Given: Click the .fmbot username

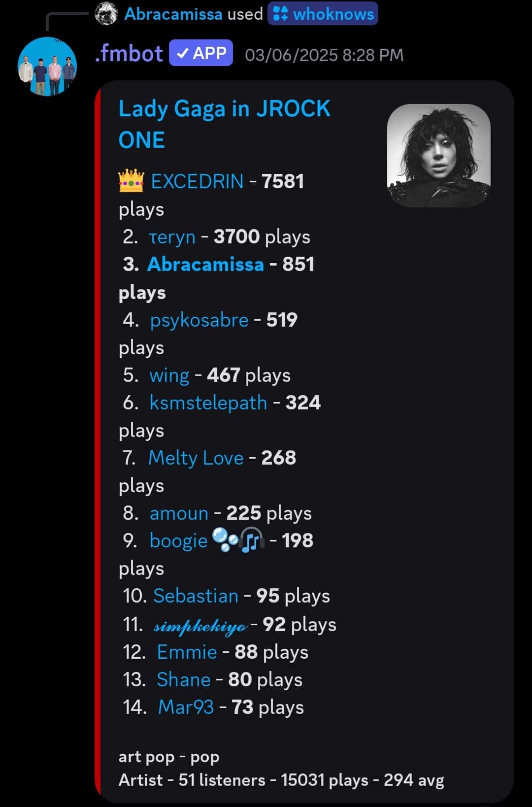Looking at the screenshot, I should (129, 53).
